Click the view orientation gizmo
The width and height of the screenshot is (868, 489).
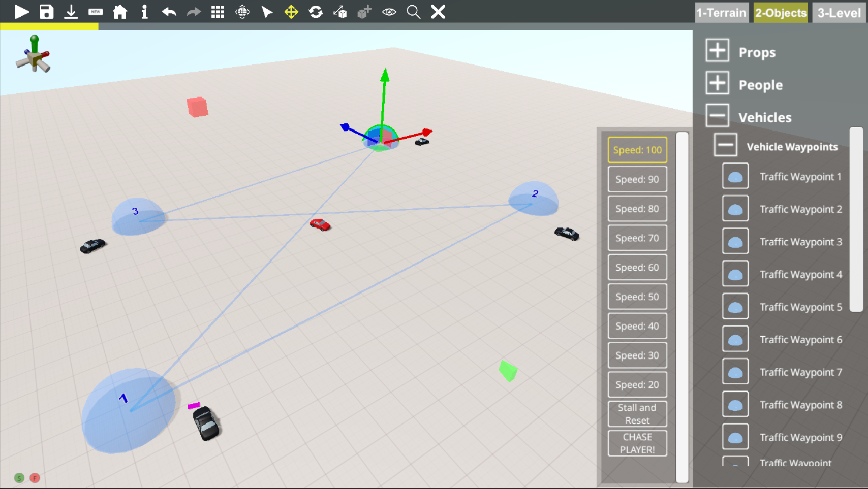[34, 54]
